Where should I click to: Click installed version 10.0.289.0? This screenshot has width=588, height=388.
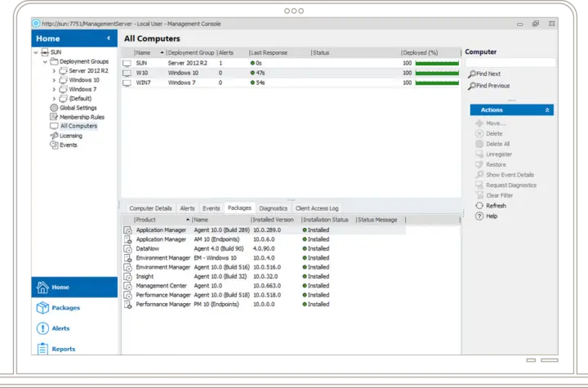(267, 230)
